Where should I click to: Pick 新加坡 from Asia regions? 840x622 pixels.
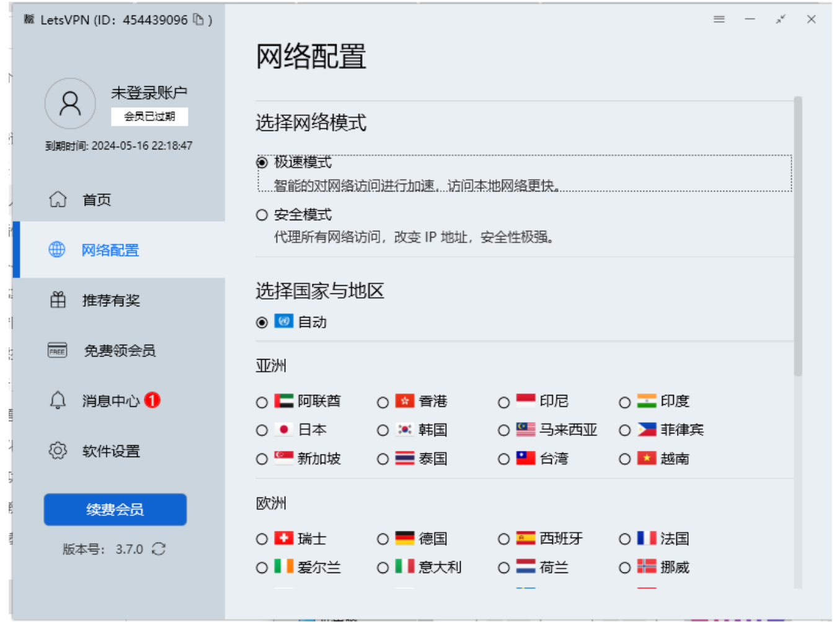(x=262, y=459)
